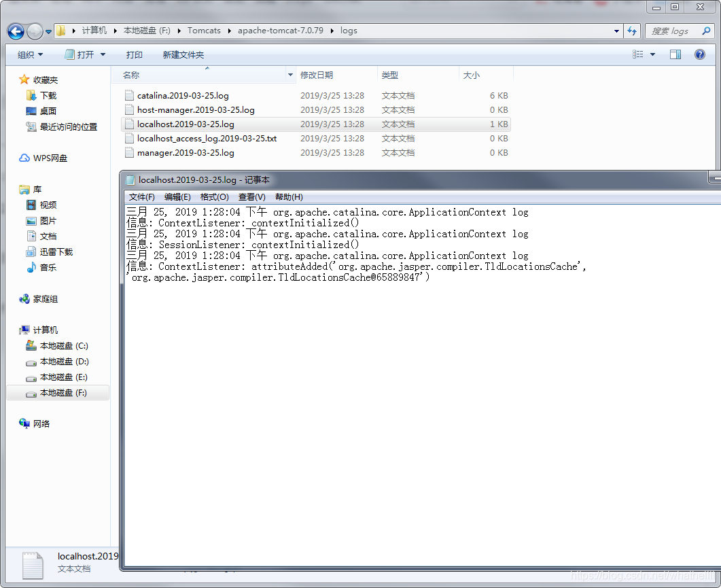
Task: Click the blue help question-mark icon
Action: (700, 54)
